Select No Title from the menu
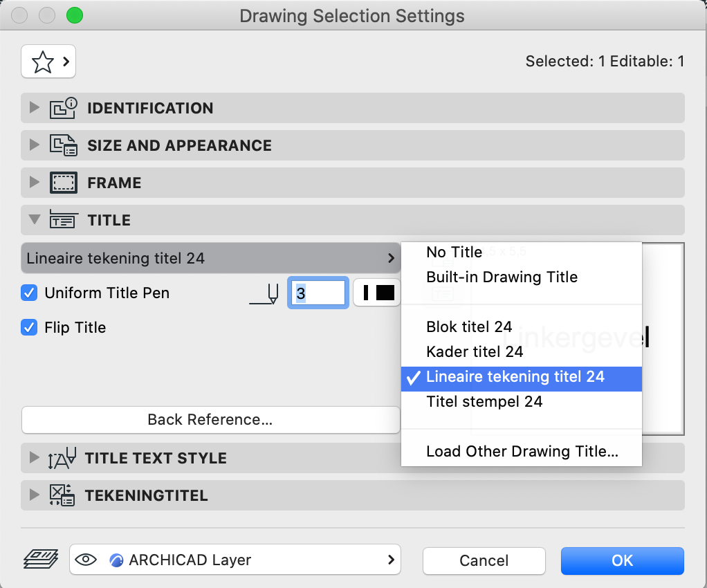 click(x=521, y=252)
